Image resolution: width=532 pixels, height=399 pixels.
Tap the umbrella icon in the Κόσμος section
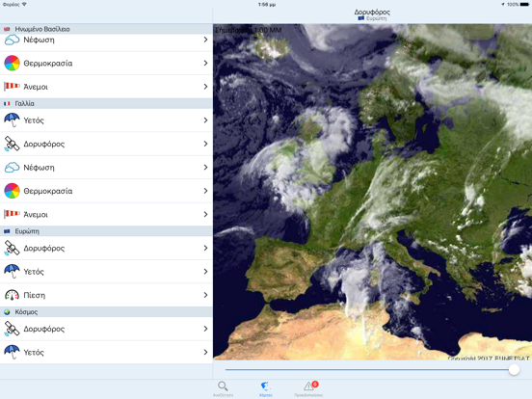click(12, 352)
